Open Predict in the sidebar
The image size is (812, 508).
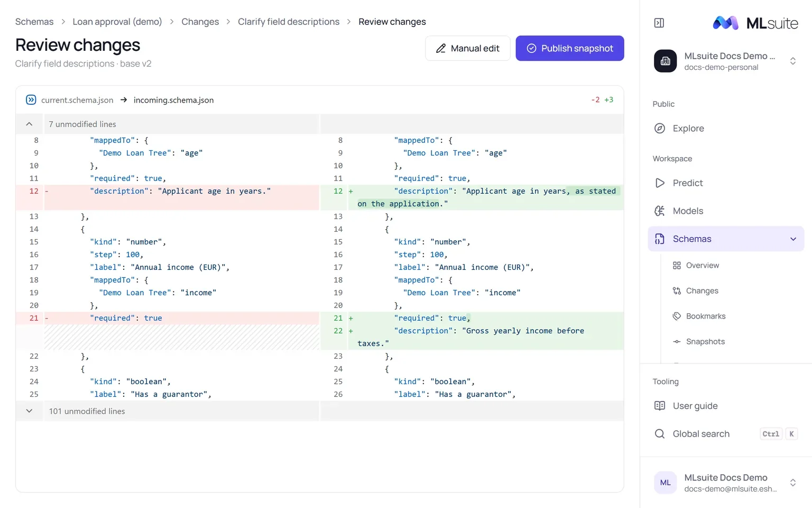click(726, 183)
